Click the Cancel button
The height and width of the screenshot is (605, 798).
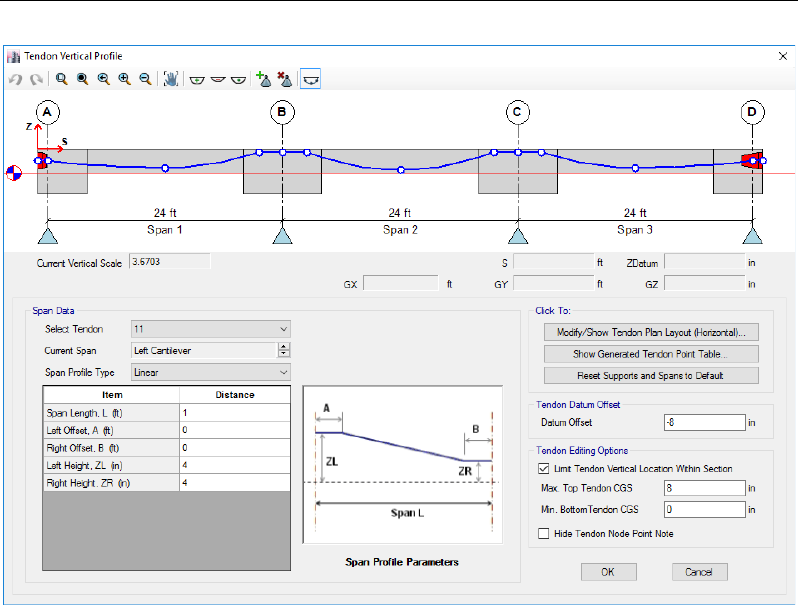699,572
